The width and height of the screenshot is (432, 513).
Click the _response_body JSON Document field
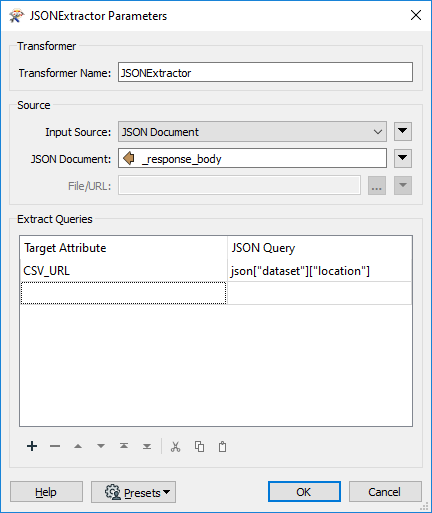252,158
